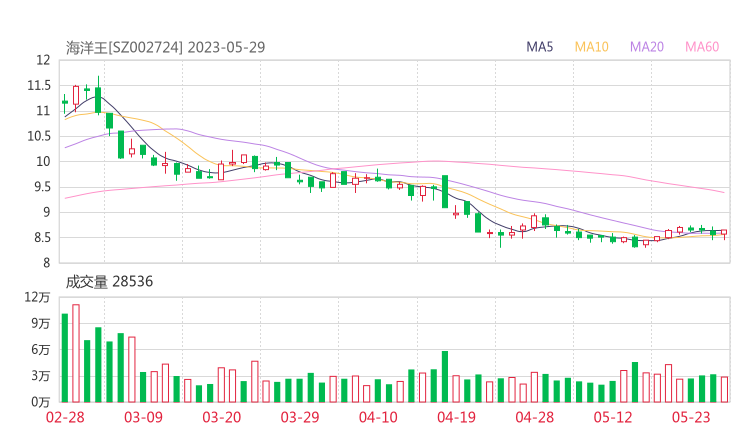Click the 12 price axis label
Screen dimensions: 740x440
[x=43, y=60]
